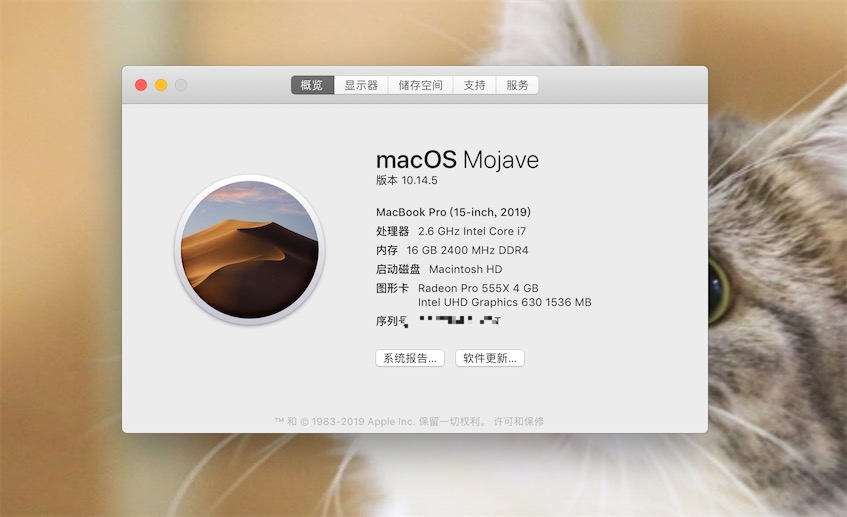Click the 图形卡 label
Viewport: 847px width, 517px height.
pos(393,288)
